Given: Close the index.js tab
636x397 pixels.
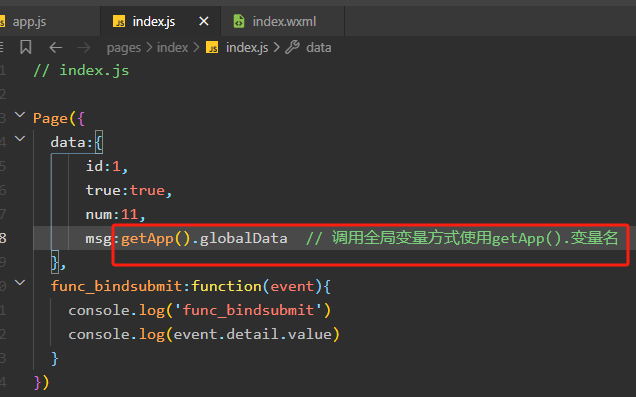Looking at the screenshot, I should point(204,21).
